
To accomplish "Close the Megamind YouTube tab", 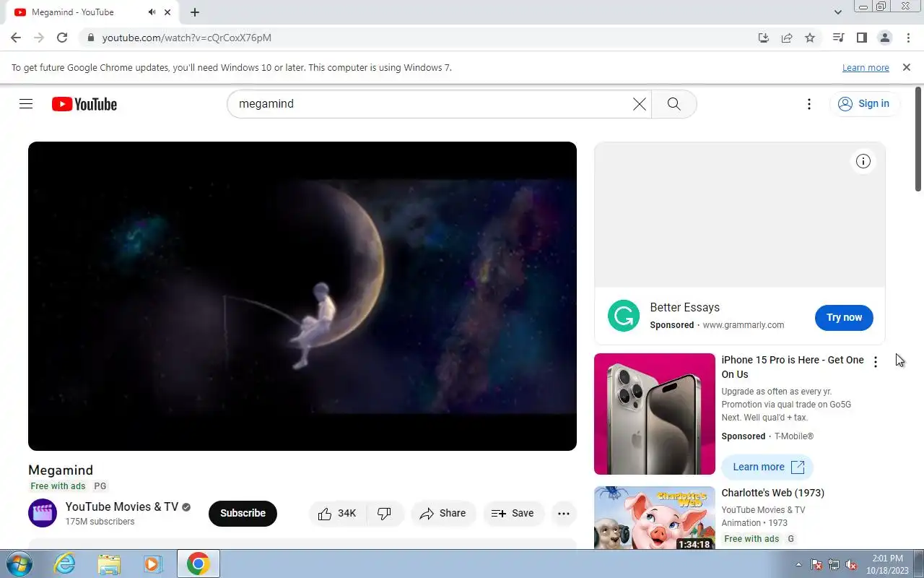I will pos(167,12).
